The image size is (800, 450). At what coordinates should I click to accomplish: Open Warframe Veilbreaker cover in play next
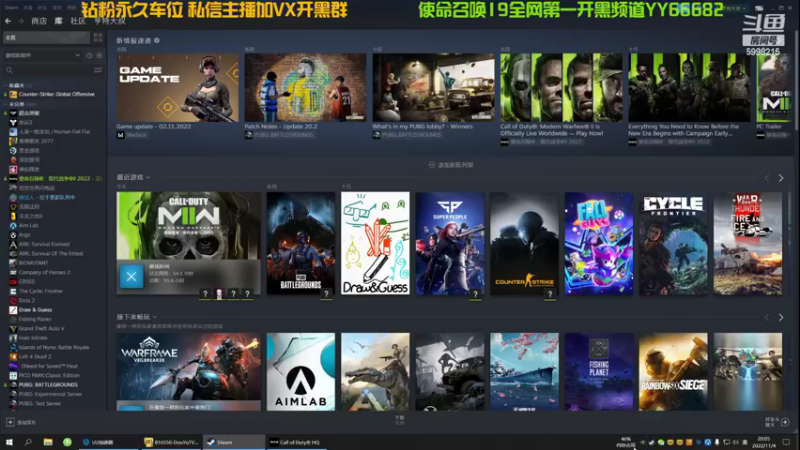click(188, 372)
